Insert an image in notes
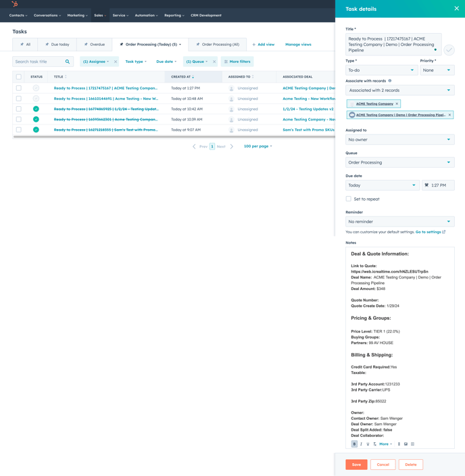Screen dimensions: 465x476 [x=406, y=444]
